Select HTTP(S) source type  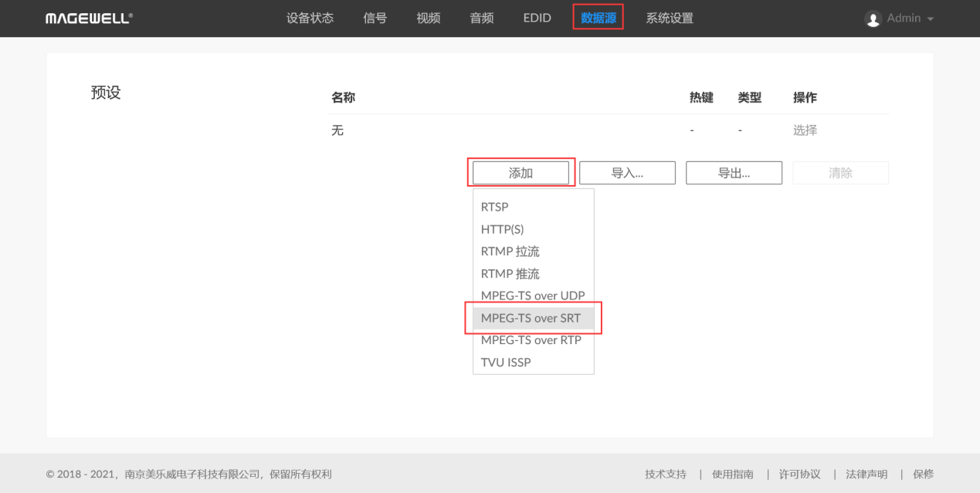pyautogui.click(x=503, y=229)
